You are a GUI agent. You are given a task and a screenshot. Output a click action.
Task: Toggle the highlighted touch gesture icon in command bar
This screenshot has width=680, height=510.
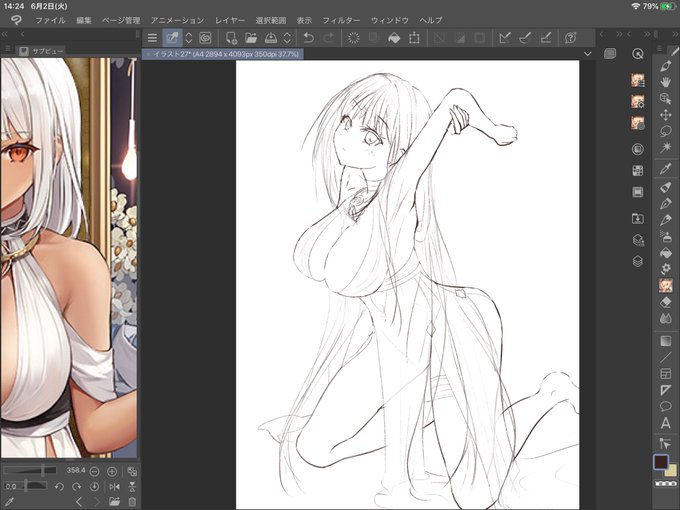tap(172, 38)
